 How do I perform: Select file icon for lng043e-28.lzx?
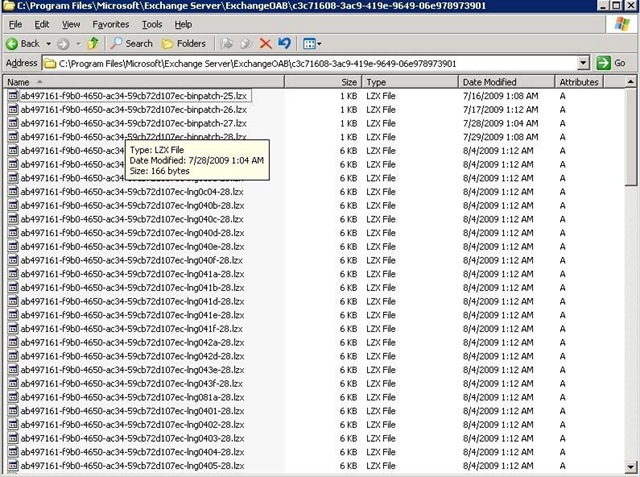click(13, 370)
